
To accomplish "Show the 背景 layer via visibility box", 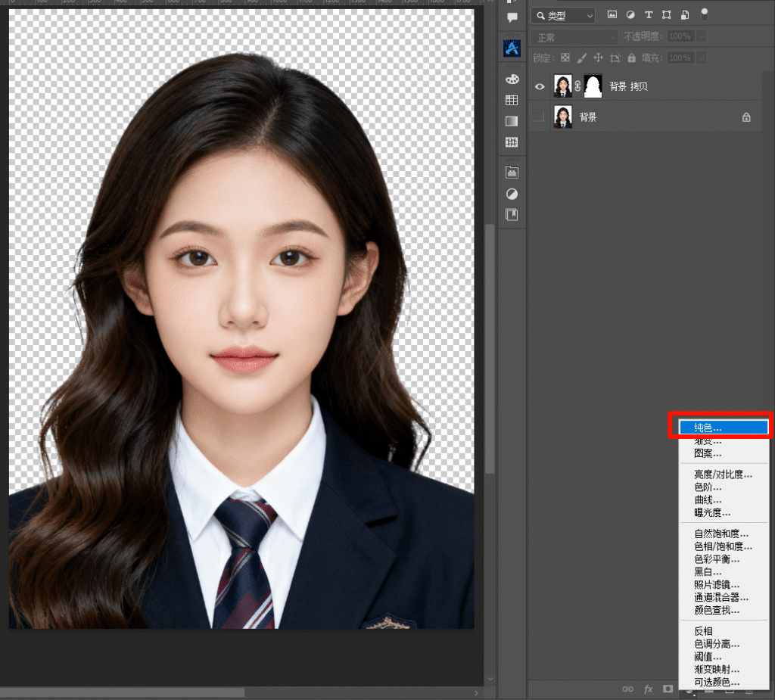I will [540, 117].
